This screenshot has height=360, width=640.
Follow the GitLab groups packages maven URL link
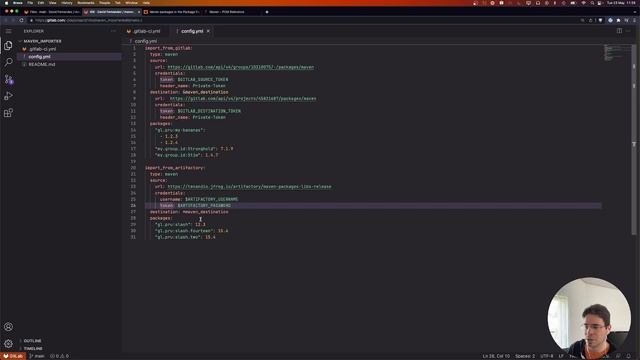tap(240, 67)
